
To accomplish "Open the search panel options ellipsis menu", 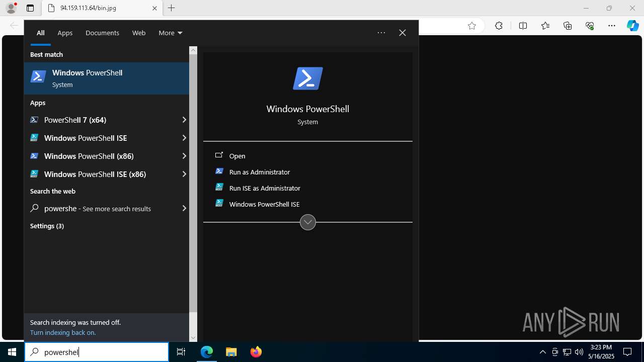I will (x=381, y=33).
